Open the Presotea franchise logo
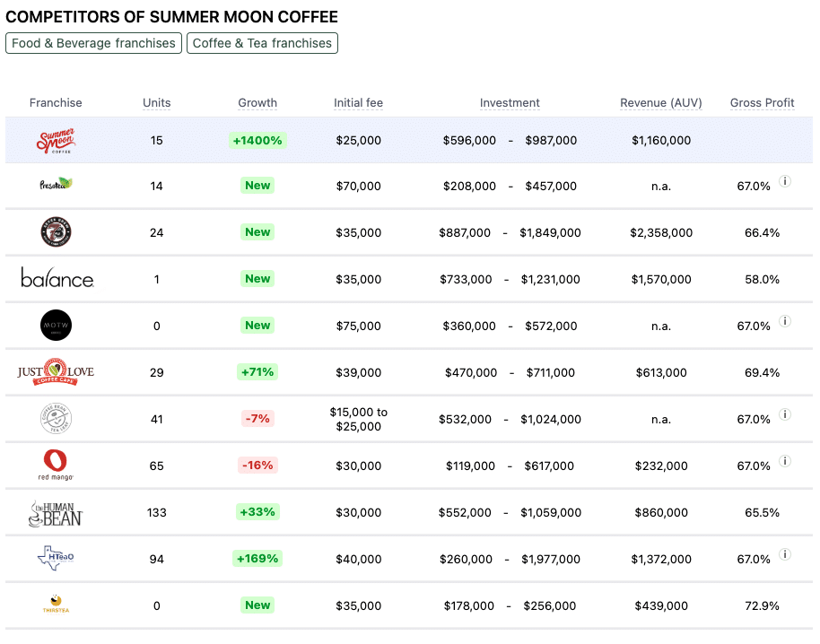This screenshot has width=820, height=644. point(56,184)
